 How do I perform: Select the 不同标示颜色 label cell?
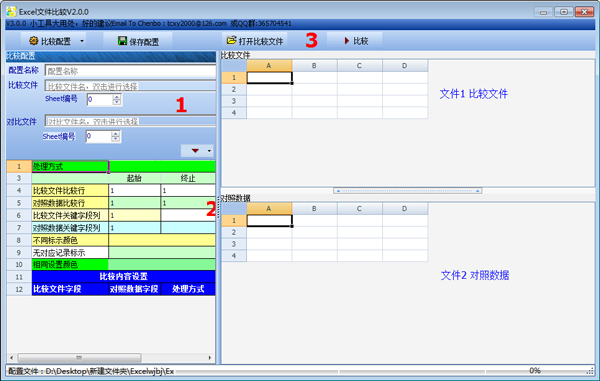coord(70,240)
